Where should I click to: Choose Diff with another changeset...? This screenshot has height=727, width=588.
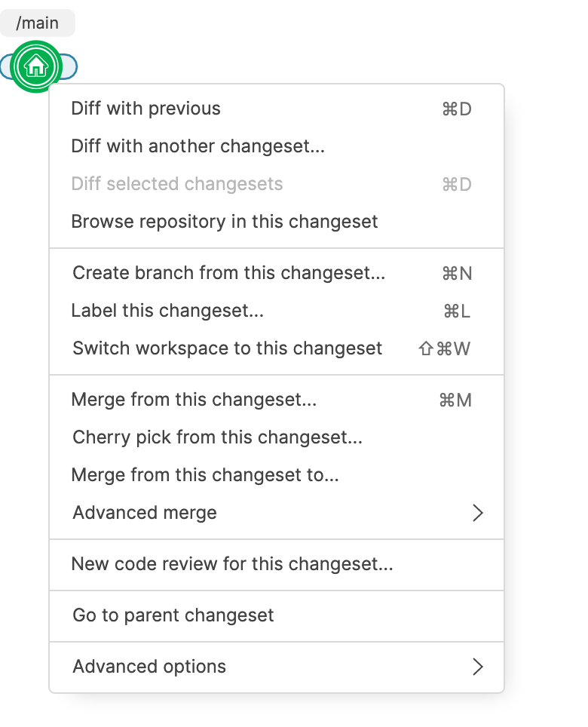point(198,146)
